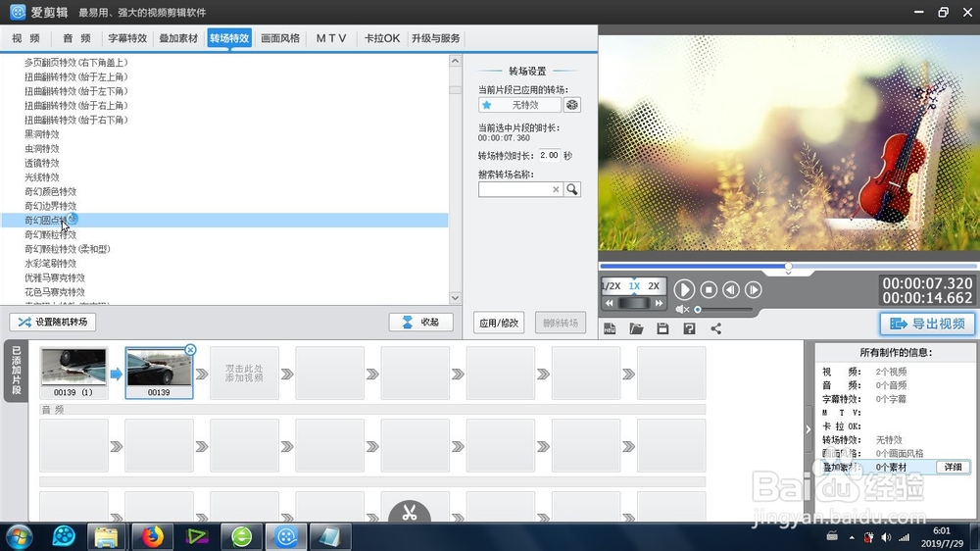980x551 pixels.
Task: Open the 音频 tab
Action: [x=76, y=38]
